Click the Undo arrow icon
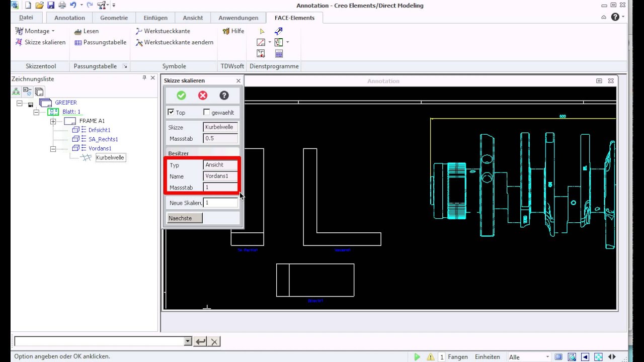This screenshot has height=362, width=644. (x=73, y=5)
